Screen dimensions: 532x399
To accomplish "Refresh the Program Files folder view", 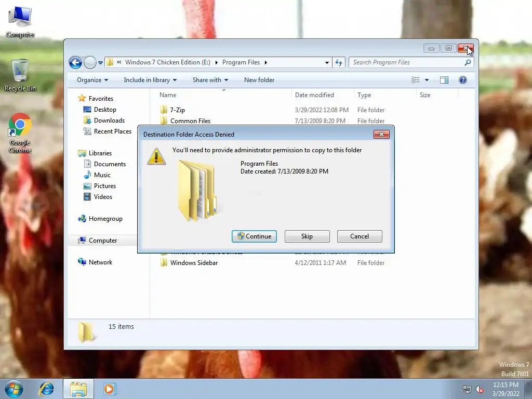I will pos(339,62).
